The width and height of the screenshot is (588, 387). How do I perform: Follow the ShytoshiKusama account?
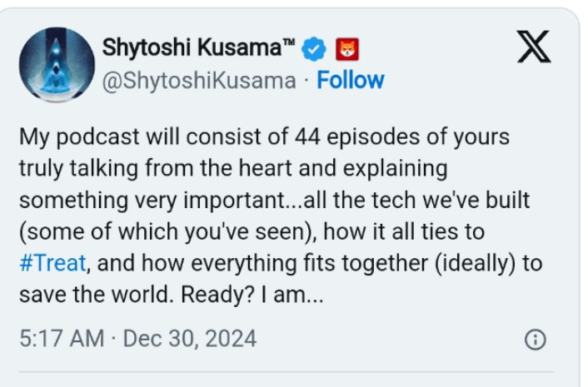click(x=351, y=81)
